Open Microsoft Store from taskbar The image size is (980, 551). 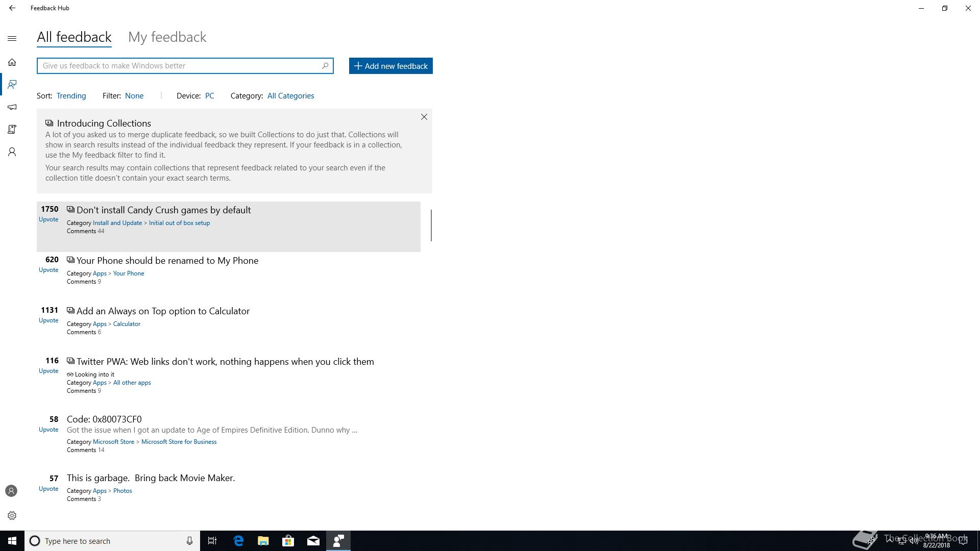pos(288,541)
